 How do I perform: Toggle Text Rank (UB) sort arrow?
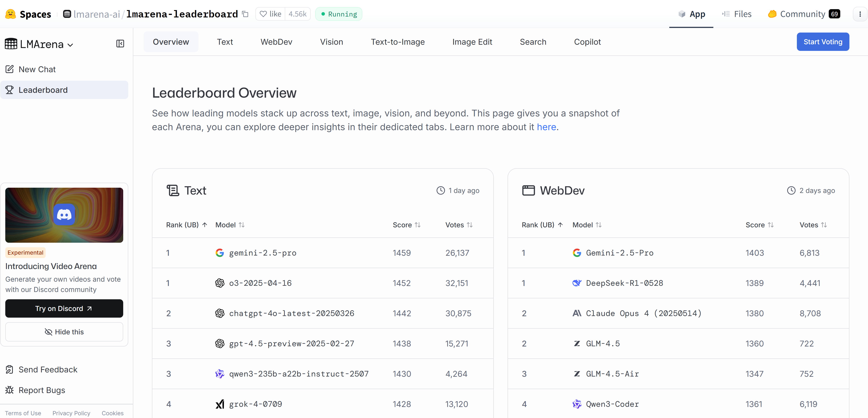coord(204,225)
